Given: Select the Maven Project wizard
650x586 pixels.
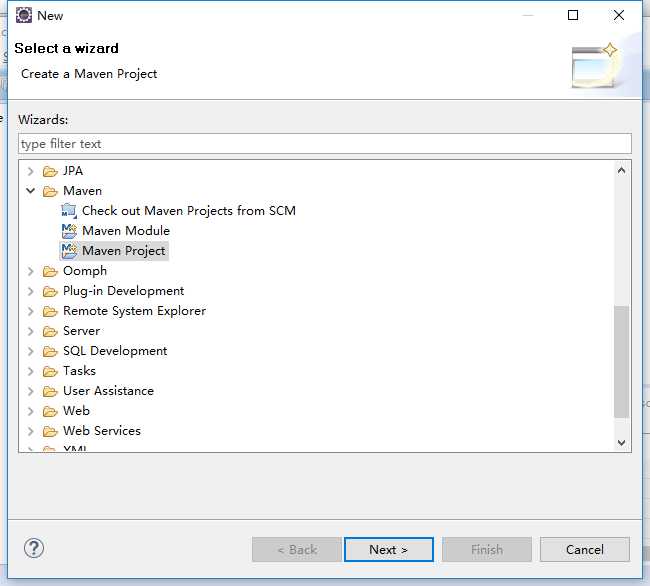Looking at the screenshot, I should coord(124,251).
